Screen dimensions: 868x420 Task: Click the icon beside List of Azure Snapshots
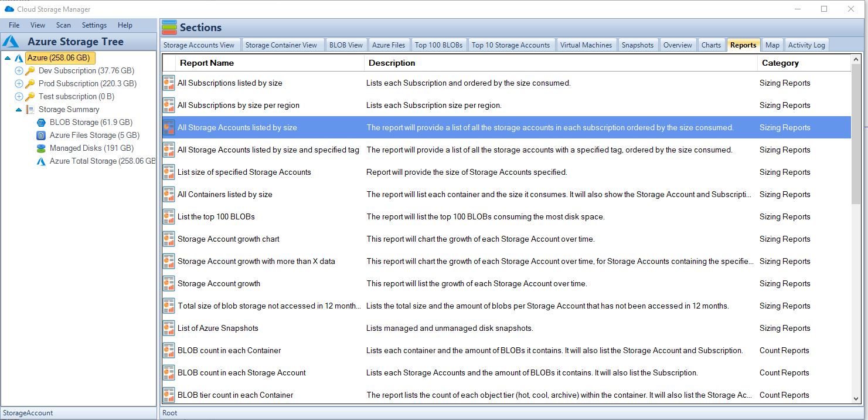click(x=169, y=328)
